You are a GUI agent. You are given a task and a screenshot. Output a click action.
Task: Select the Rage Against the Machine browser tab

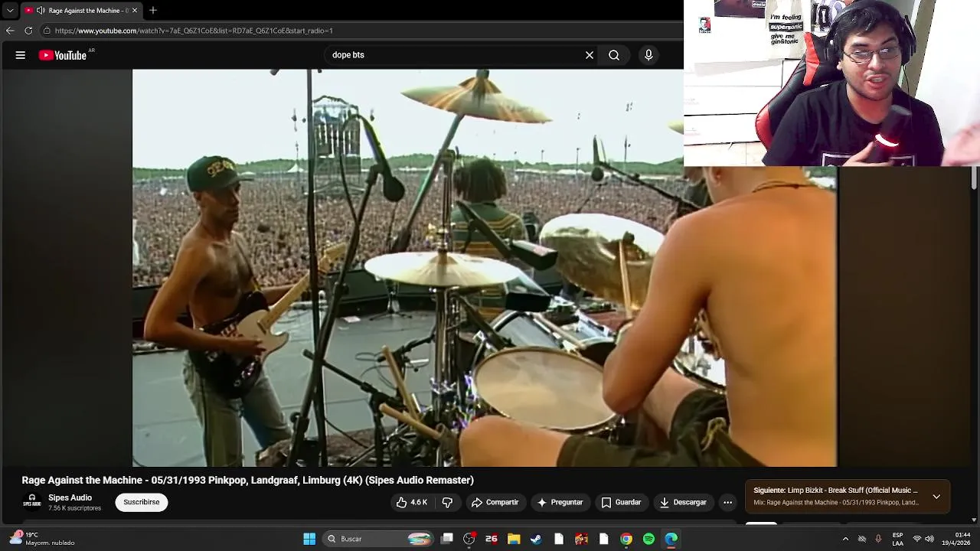click(81, 10)
